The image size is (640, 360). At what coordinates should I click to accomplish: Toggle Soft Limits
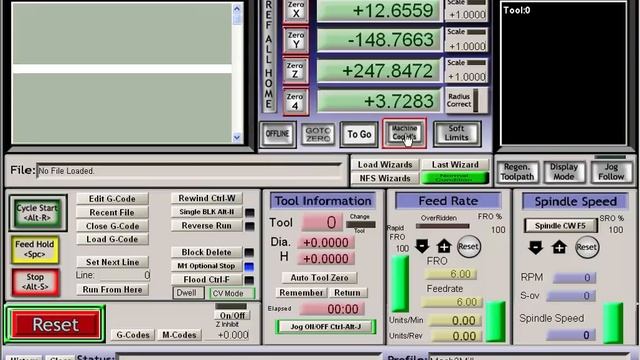coord(457,133)
